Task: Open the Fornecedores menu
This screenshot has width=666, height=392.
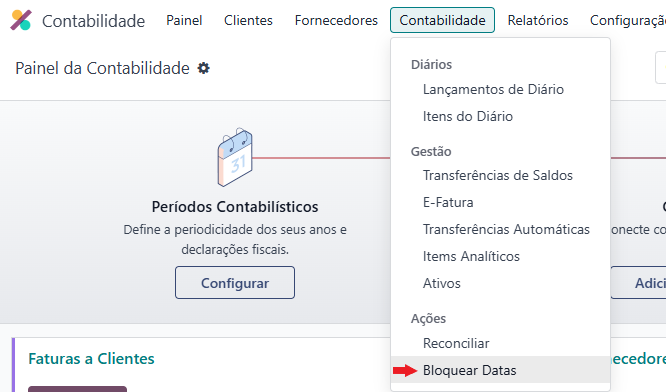Action: point(336,20)
